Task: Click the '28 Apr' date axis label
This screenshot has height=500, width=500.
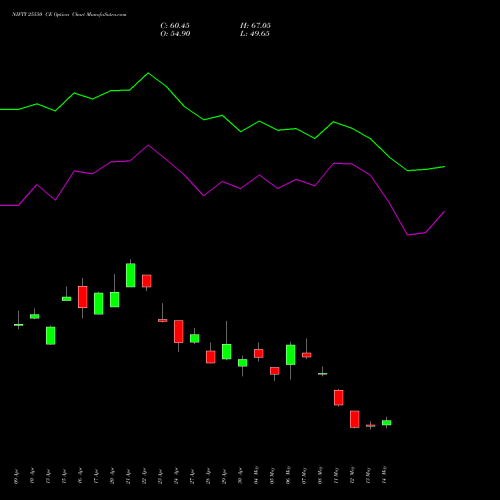Action: coord(208,477)
